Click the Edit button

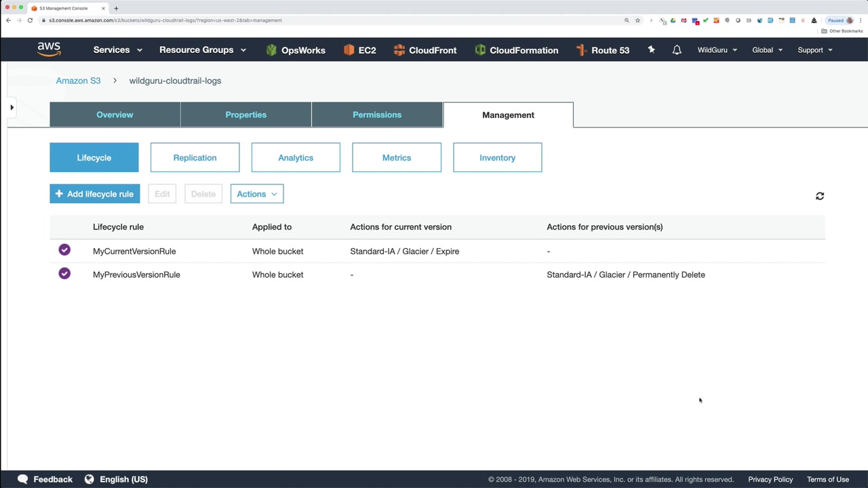click(x=162, y=194)
